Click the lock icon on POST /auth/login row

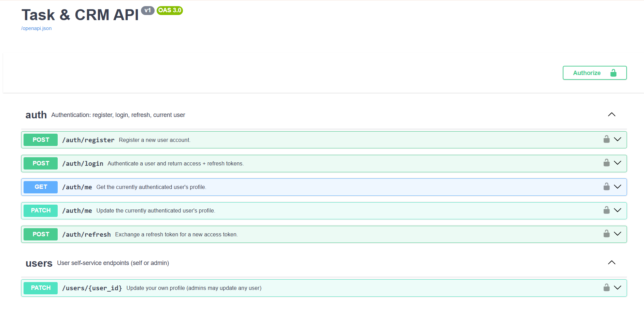click(606, 163)
